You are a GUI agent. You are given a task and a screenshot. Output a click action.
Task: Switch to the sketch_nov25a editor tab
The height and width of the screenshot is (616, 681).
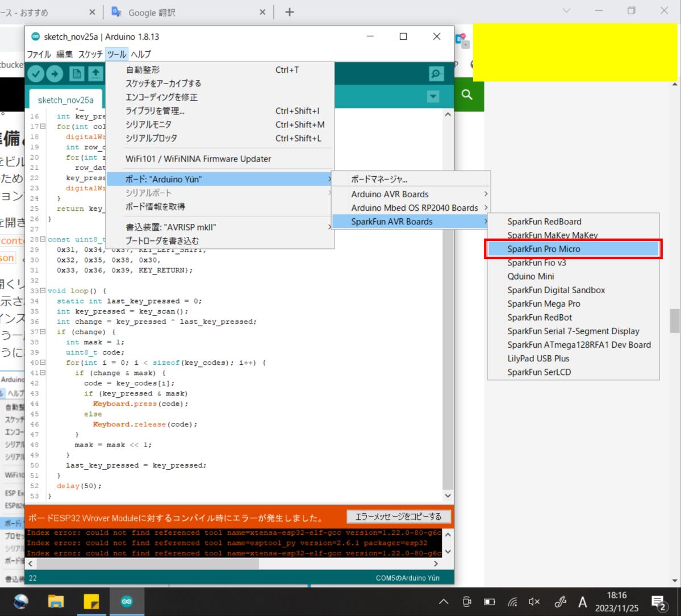pyautogui.click(x=65, y=100)
